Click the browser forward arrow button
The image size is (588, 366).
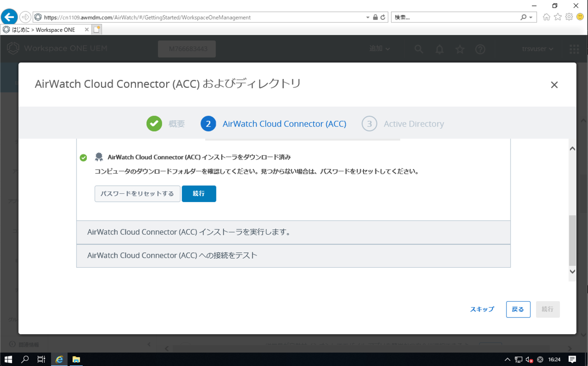click(x=25, y=17)
